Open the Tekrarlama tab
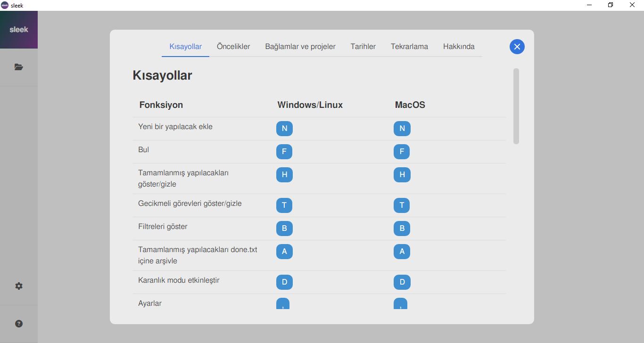 click(409, 47)
